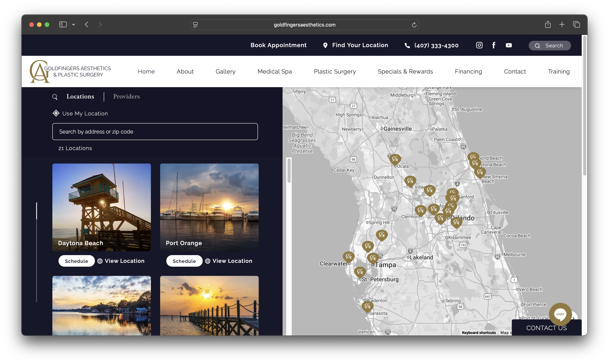Expand the sidebar tab group dropdown arrow

coord(73,24)
